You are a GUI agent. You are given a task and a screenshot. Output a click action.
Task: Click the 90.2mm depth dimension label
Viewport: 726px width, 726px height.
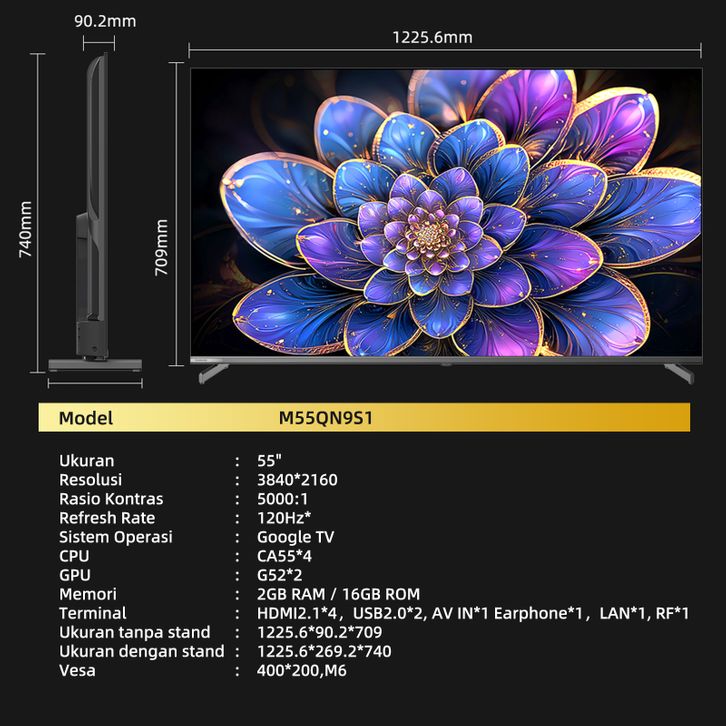point(105,21)
